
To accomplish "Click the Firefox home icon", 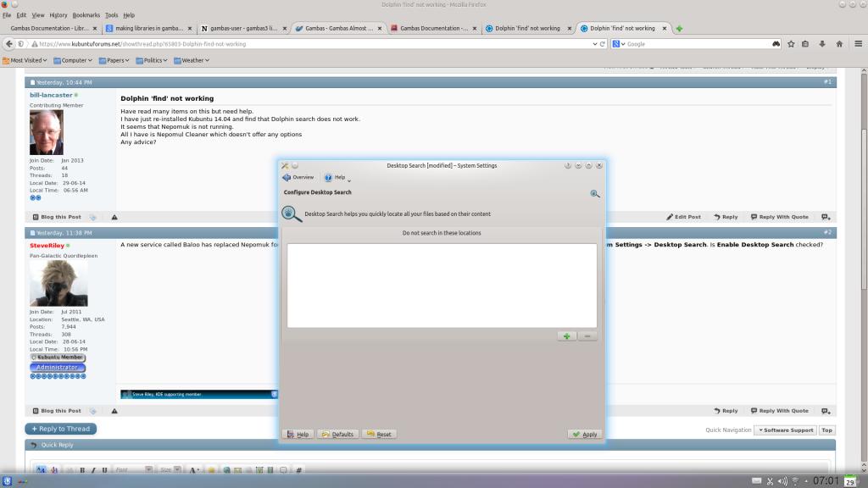I will click(x=839, y=44).
